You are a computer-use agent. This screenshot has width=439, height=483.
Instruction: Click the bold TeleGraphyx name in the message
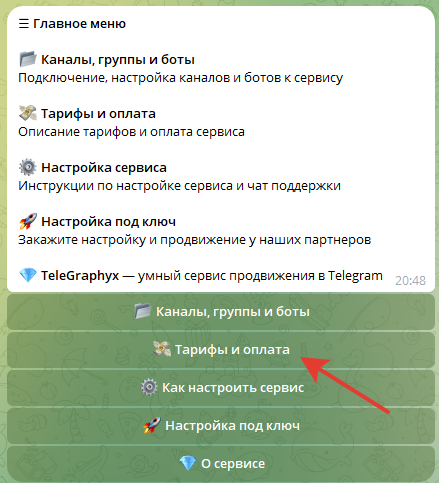pyautogui.click(x=80, y=276)
